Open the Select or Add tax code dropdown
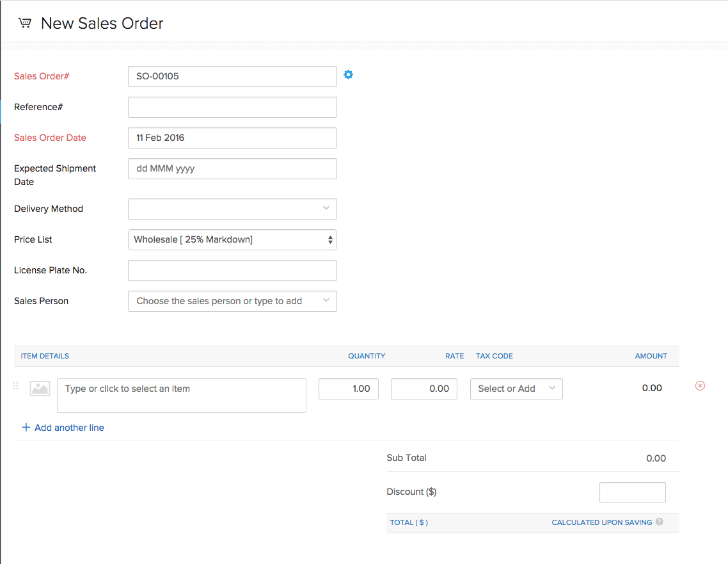Screen dimensions: 728x564 click(516, 389)
